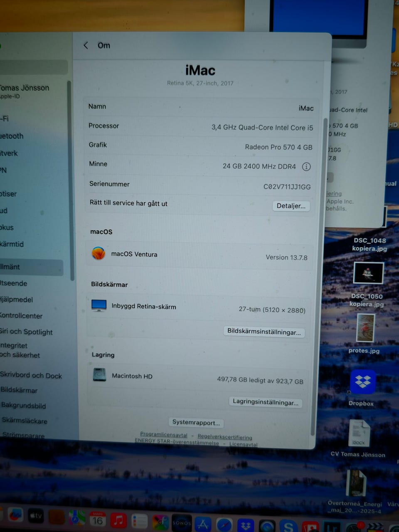Click the sidebar vertical scrollbar
Image resolution: width=399 pixels, height=532 pixels.
pyautogui.click(x=70, y=181)
